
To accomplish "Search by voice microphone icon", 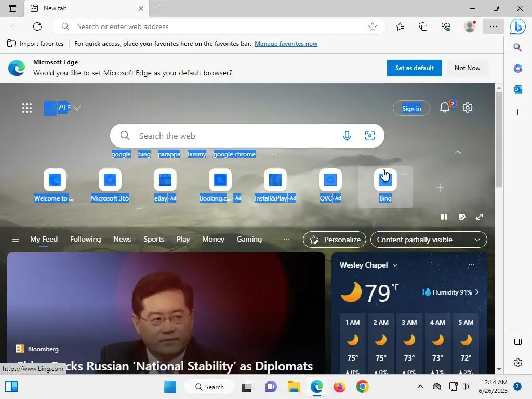I will coord(347,136).
